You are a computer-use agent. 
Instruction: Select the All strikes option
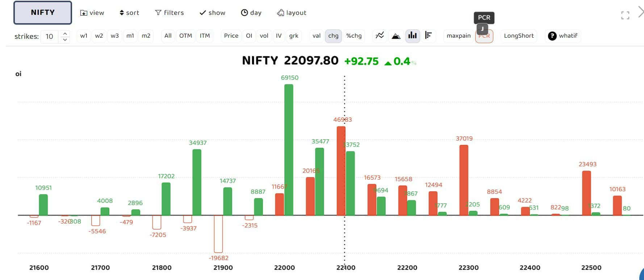(168, 36)
